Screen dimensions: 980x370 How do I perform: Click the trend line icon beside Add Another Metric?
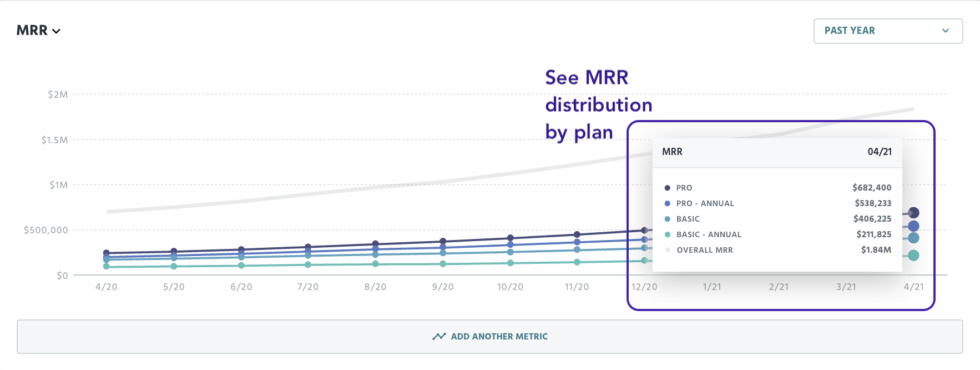click(439, 337)
